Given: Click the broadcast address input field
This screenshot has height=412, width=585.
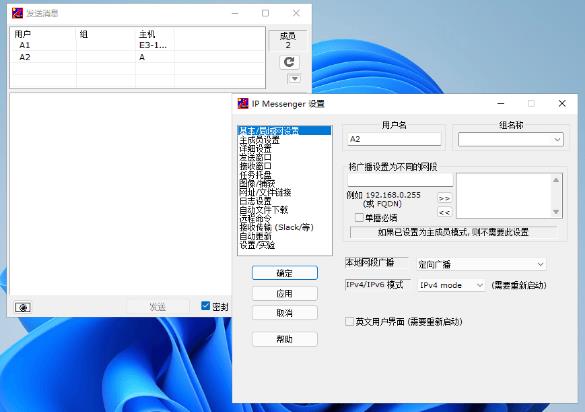Looking at the screenshot, I should [400, 180].
